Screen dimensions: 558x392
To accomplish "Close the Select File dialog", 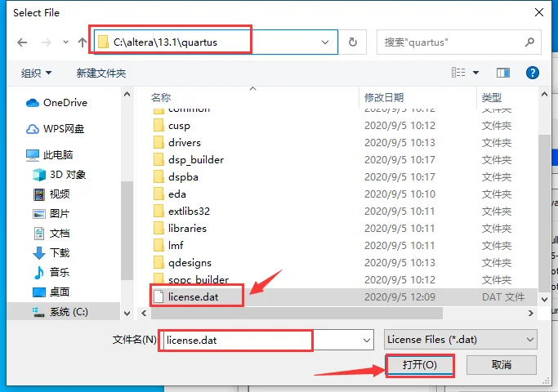I will pos(539,12).
